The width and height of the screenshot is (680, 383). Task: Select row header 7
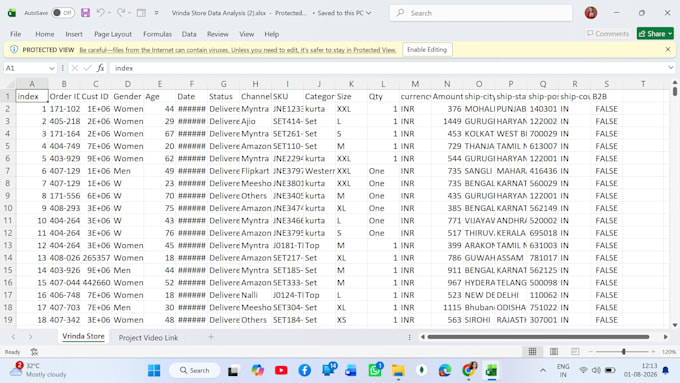8,171
